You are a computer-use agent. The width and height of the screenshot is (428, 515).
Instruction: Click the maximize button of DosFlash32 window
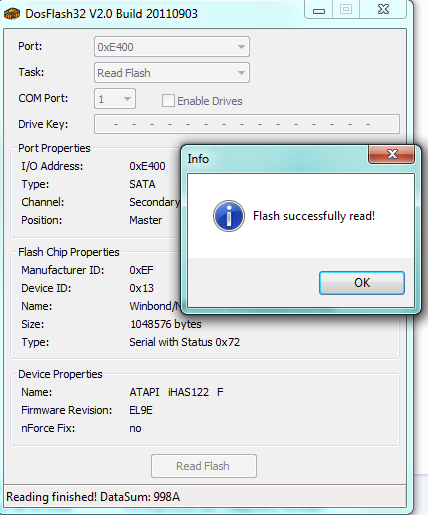tap(346, 9)
